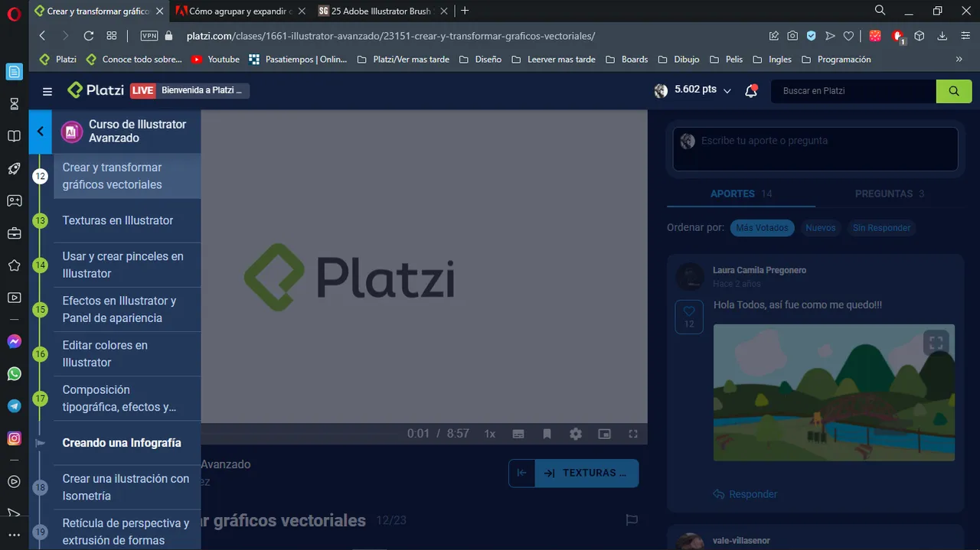
Task: Show more bookmarks with the double chevron
Action: 959,59
